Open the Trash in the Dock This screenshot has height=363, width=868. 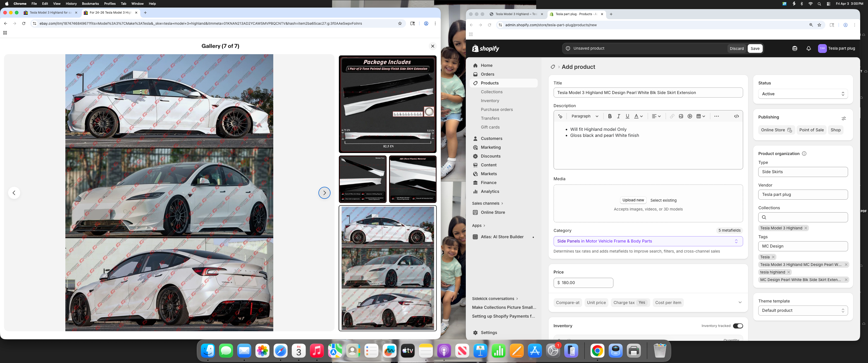point(659,351)
